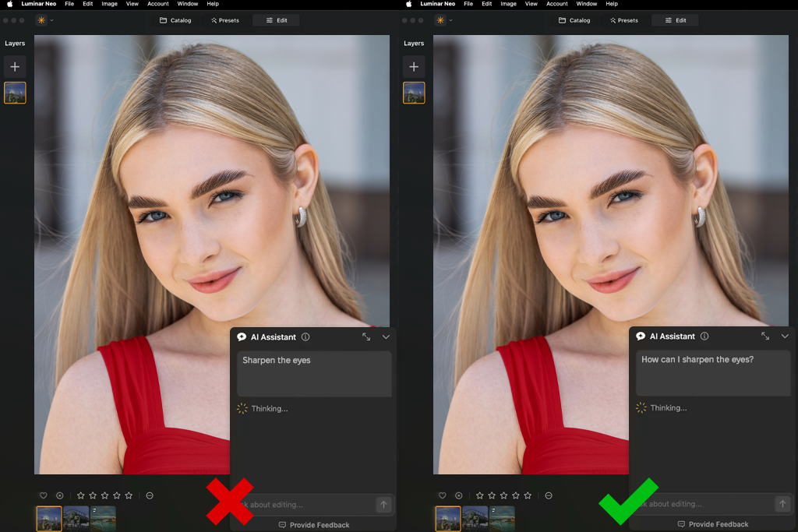The image size is (798, 532).
Task: Open the Image menu in left window
Action: (x=109, y=4)
